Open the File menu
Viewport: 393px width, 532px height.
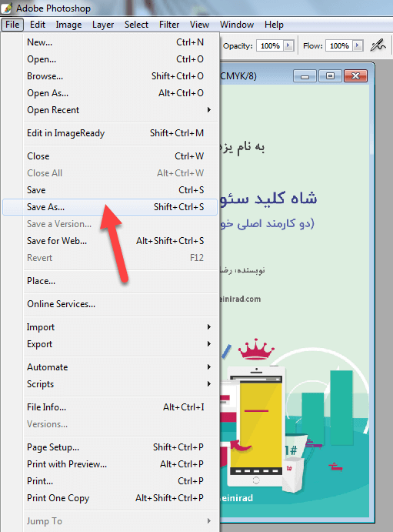[x=12, y=25]
